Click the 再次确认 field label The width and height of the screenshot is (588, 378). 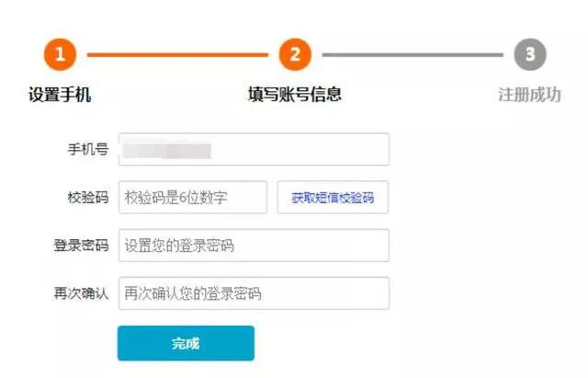click(81, 293)
